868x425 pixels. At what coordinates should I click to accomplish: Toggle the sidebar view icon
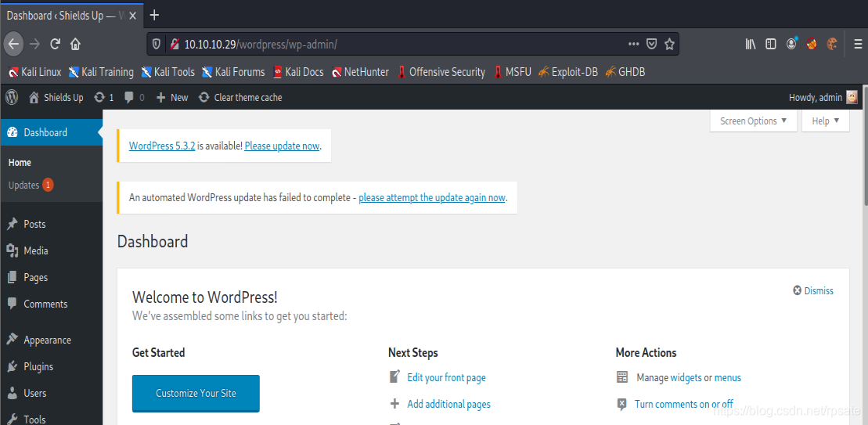pyautogui.click(x=771, y=45)
